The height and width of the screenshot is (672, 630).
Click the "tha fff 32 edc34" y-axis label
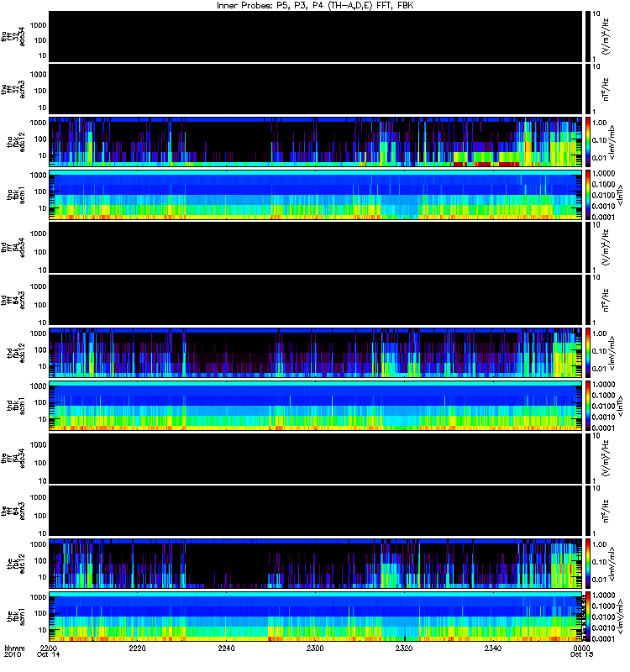coord(13,36)
